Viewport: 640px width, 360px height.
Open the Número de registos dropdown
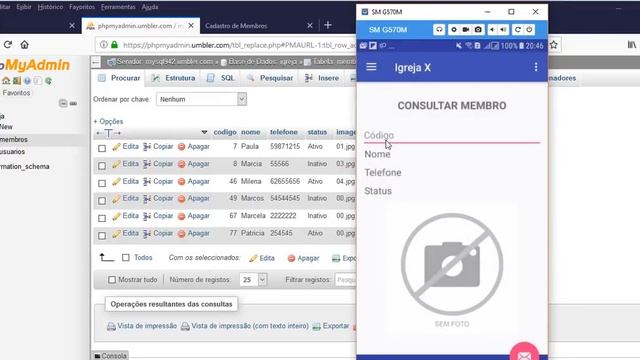click(x=253, y=280)
